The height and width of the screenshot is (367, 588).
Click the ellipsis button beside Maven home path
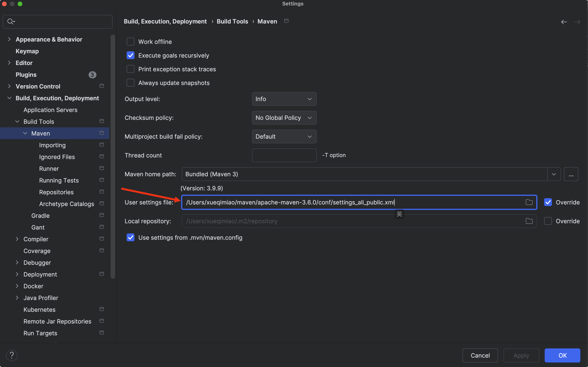(571, 174)
